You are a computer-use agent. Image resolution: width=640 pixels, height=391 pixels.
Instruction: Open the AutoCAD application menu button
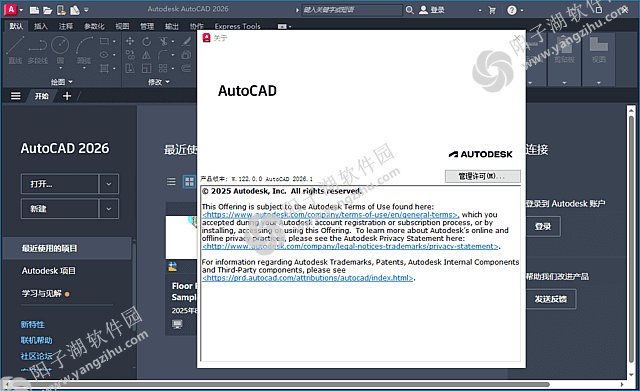[11, 9]
